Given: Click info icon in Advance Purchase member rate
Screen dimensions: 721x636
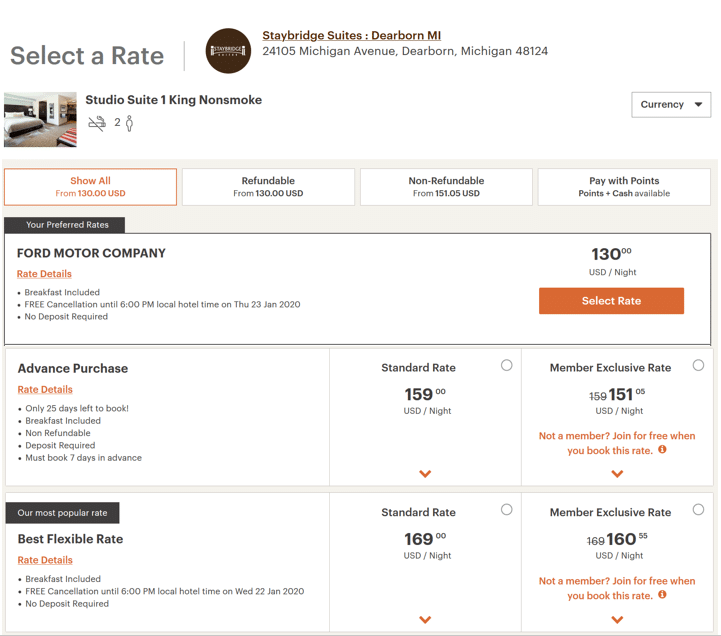Looking at the screenshot, I should (x=662, y=450).
